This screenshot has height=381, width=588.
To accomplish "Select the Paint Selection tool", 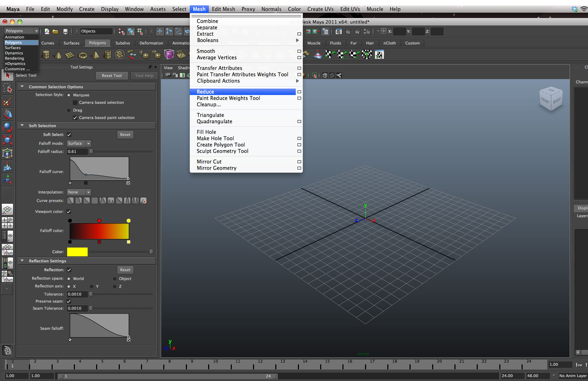I will pyautogui.click(x=7, y=102).
